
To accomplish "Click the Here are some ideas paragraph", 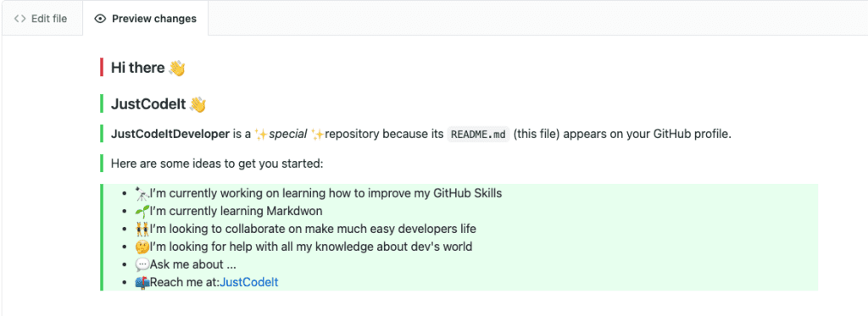I will click(217, 164).
